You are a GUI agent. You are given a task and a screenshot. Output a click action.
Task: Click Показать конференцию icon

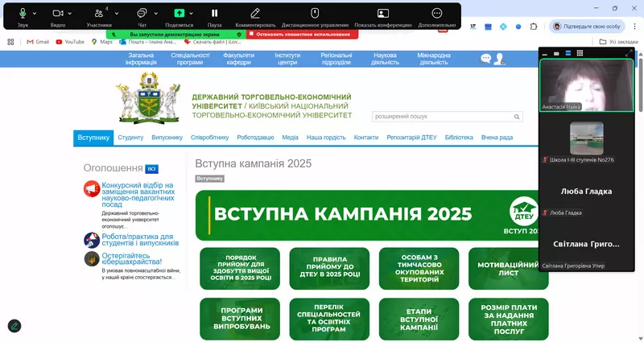coord(383,14)
